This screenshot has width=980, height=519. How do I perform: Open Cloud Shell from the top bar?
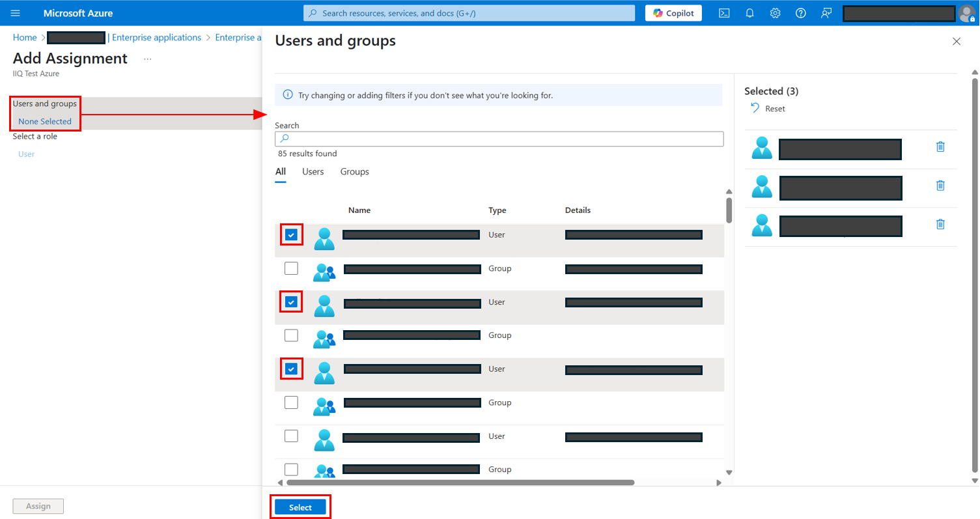point(723,13)
